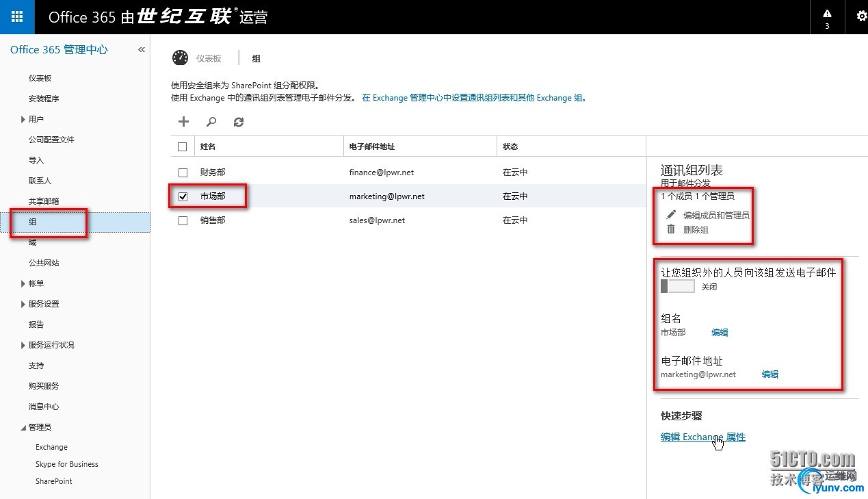
Task: Click the 仪表板 breadcrumb
Action: point(209,59)
